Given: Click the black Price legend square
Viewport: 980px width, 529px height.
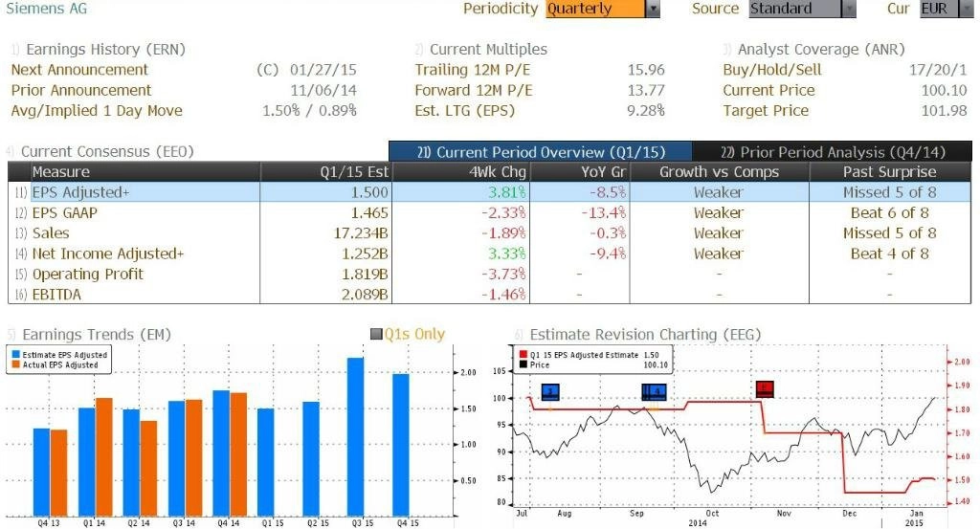Looking at the screenshot, I should coord(523,364).
